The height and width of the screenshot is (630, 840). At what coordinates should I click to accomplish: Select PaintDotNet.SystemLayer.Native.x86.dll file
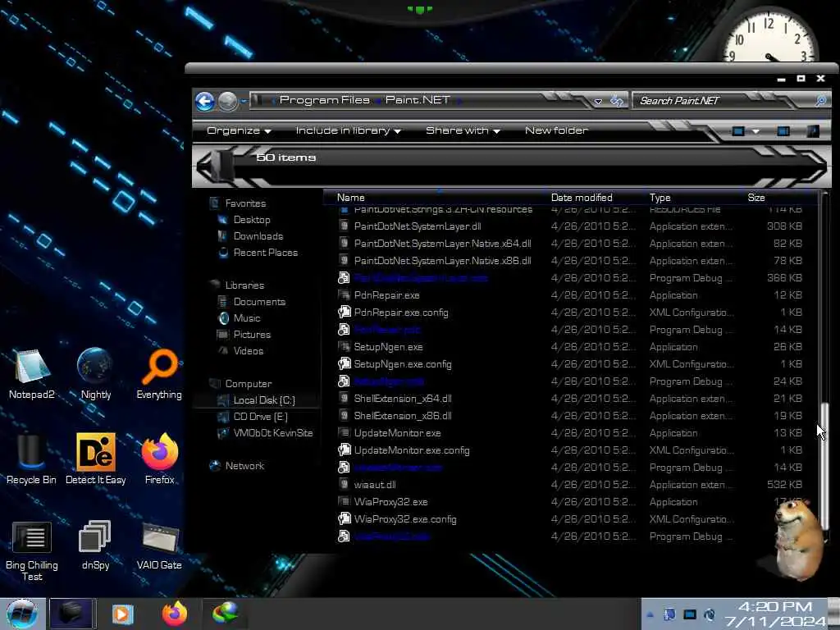click(442, 261)
